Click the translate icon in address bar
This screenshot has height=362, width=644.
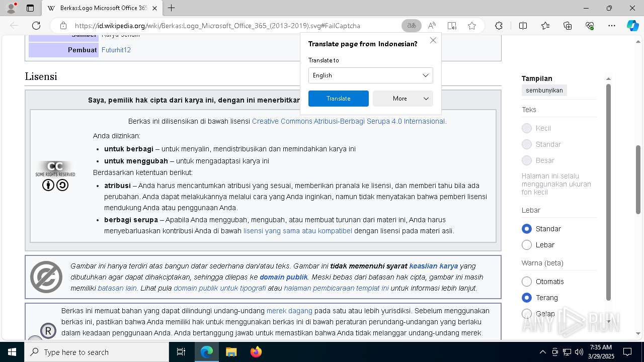pyautogui.click(x=412, y=26)
